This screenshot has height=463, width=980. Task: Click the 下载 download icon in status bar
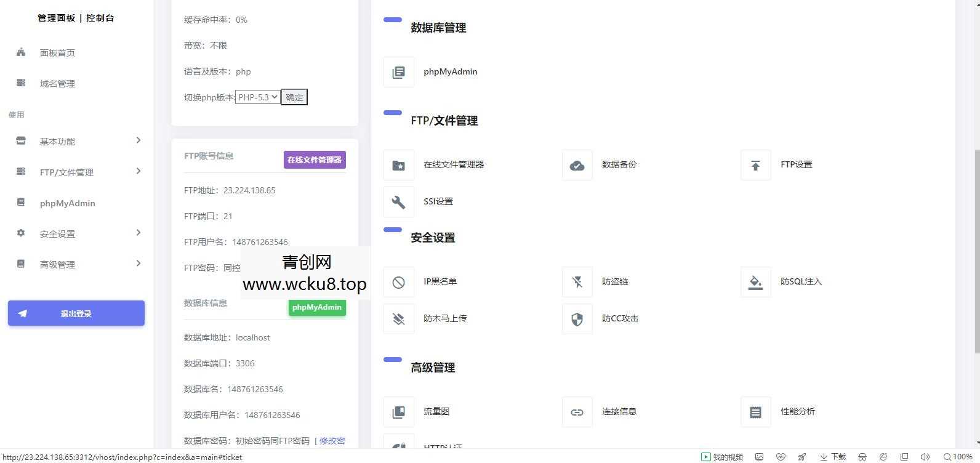[824, 457]
